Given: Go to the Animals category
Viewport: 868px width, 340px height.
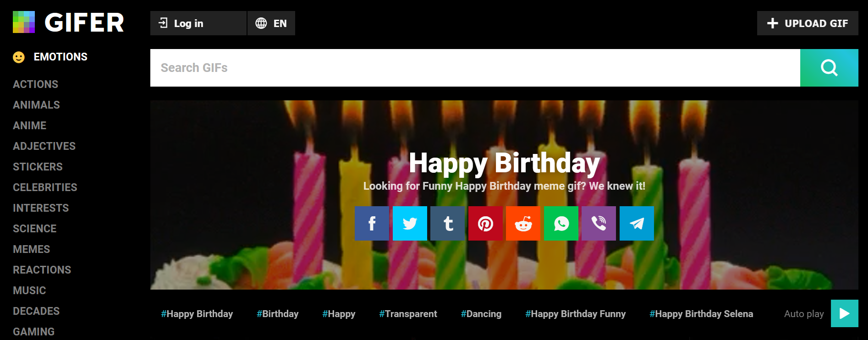Looking at the screenshot, I should pos(36,105).
